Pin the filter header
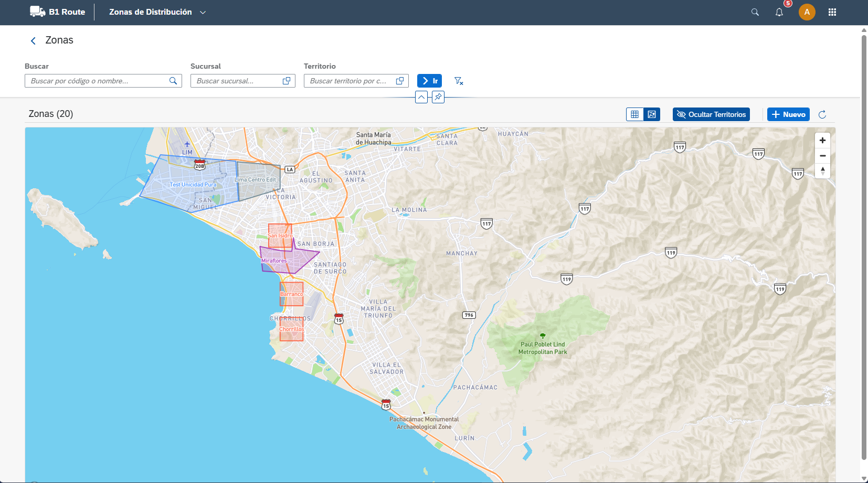 coord(438,97)
